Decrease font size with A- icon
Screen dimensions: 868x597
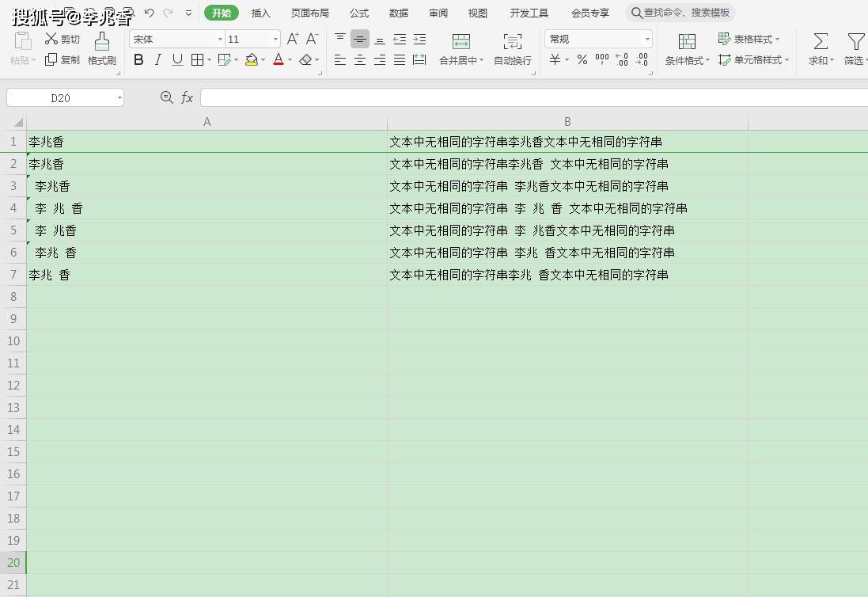(x=313, y=39)
